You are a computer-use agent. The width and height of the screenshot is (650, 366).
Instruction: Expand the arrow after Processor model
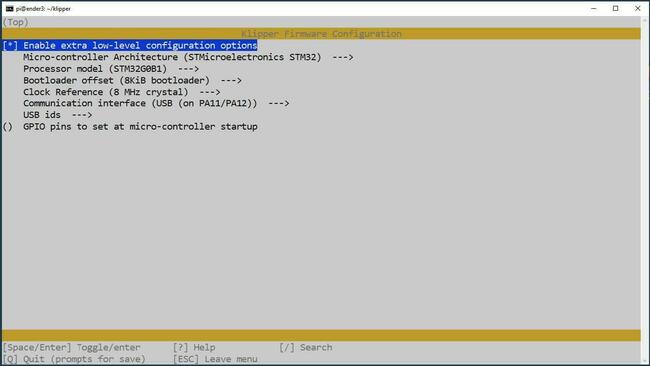click(x=189, y=69)
